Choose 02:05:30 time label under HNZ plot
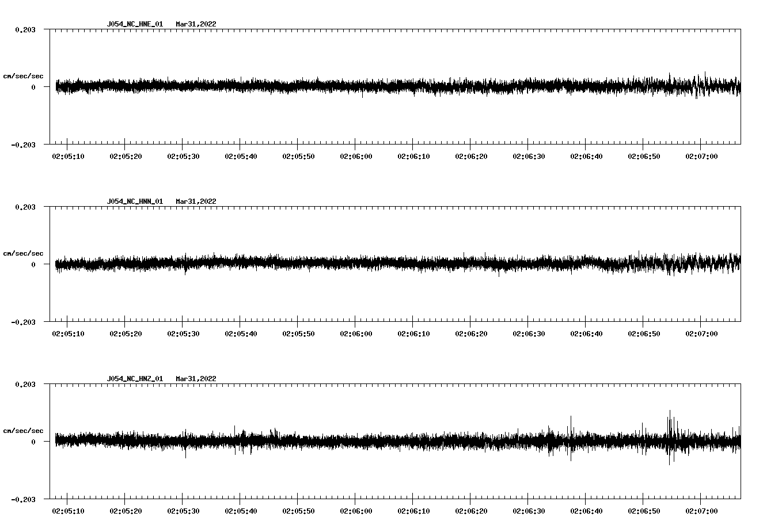The height and width of the screenshot is (532, 782). (x=183, y=511)
